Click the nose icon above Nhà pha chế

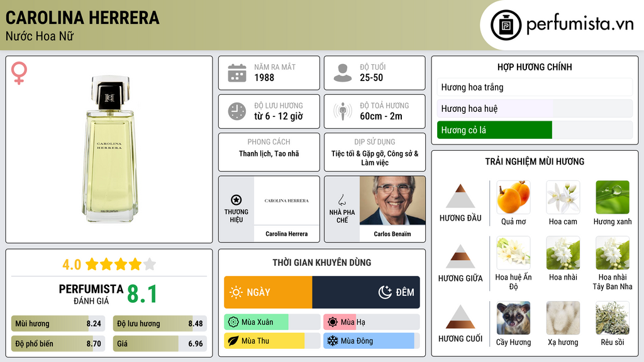click(341, 200)
